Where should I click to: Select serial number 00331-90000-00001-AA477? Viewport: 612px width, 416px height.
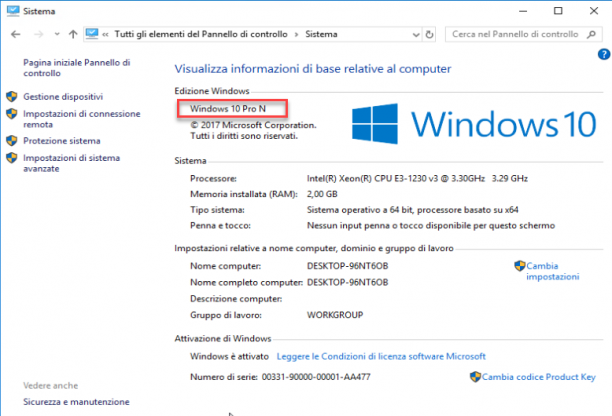(x=316, y=377)
